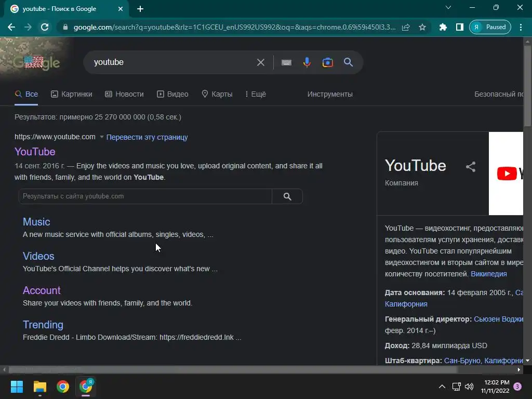Viewport: 532px width, 399px height.
Task: Open the network status tray icon
Action: (x=456, y=387)
